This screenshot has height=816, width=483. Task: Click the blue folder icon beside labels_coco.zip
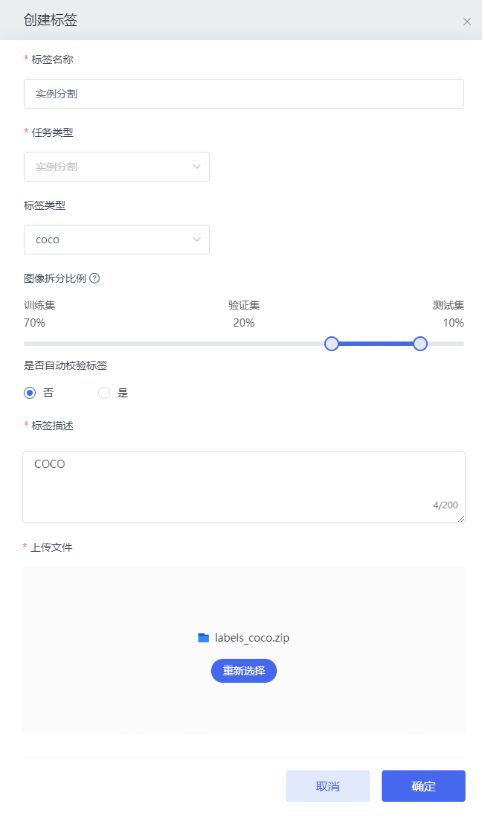(x=204, y=638)
